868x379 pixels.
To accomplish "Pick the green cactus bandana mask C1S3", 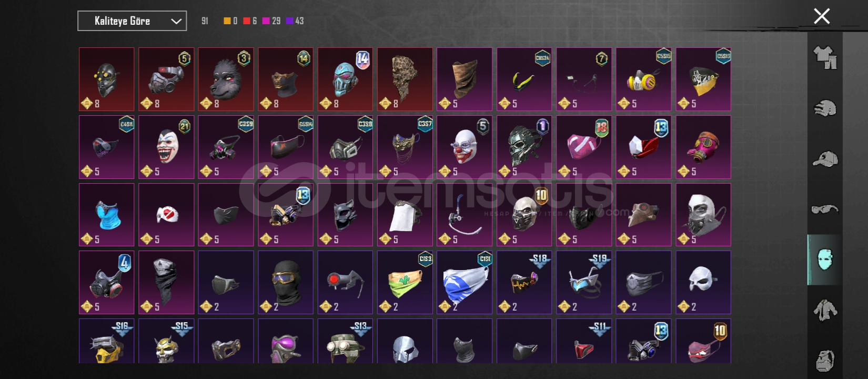I will tap(405, 282).
